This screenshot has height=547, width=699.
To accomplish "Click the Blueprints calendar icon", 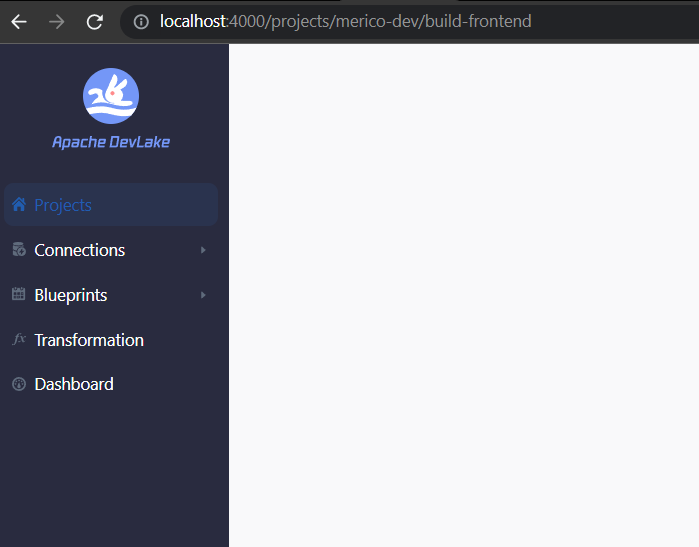I will (19, 294).
